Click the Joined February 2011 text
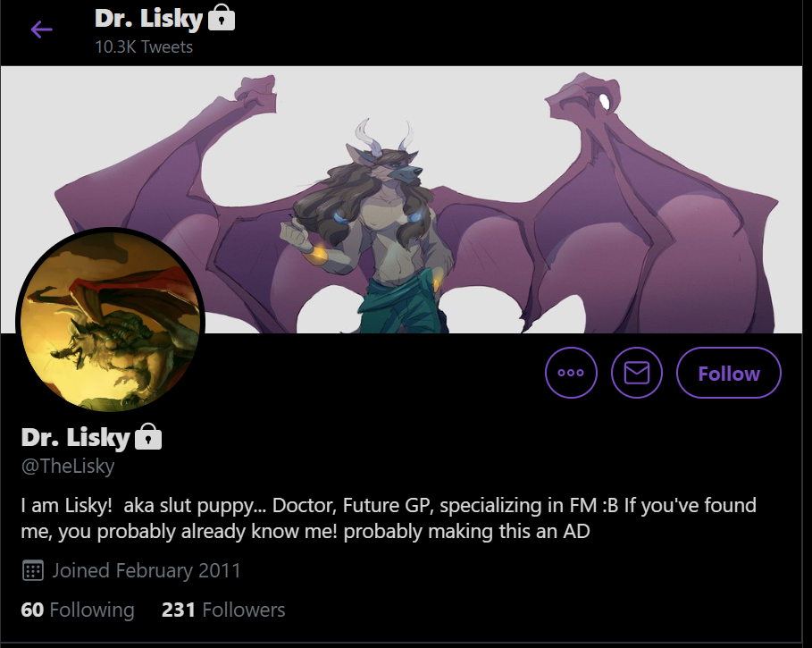 (146, 570)
